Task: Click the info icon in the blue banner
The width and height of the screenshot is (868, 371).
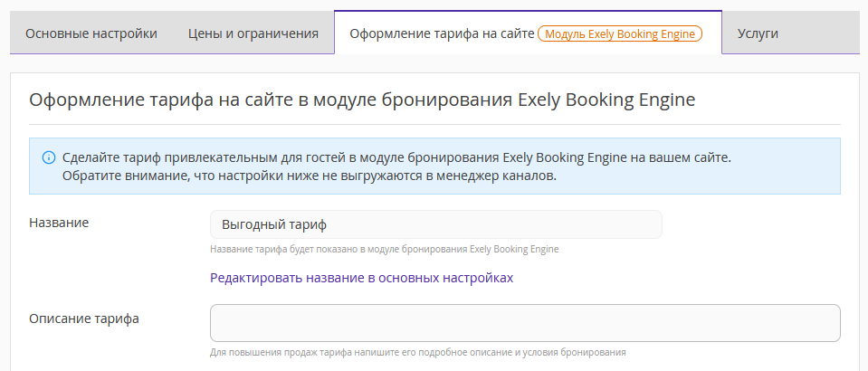Action: [49, 157]
